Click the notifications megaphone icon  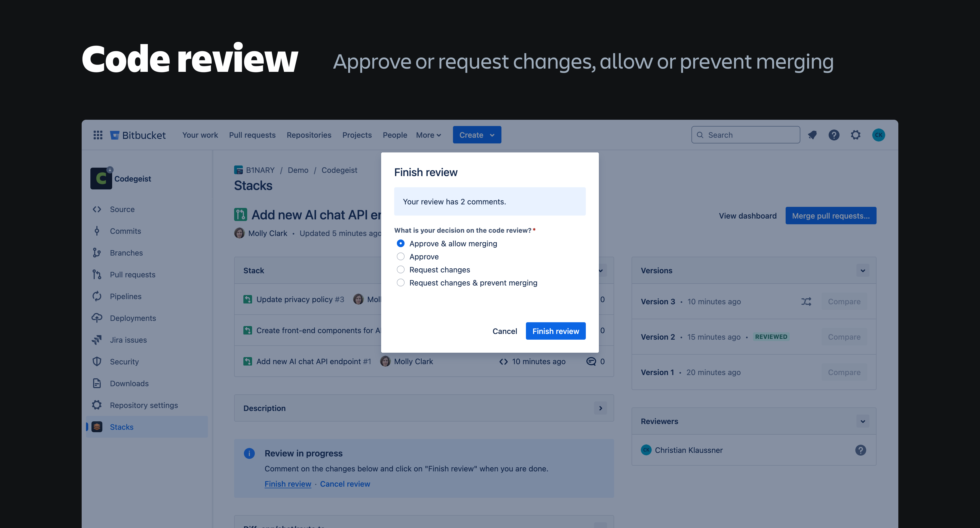coord(812,135)
